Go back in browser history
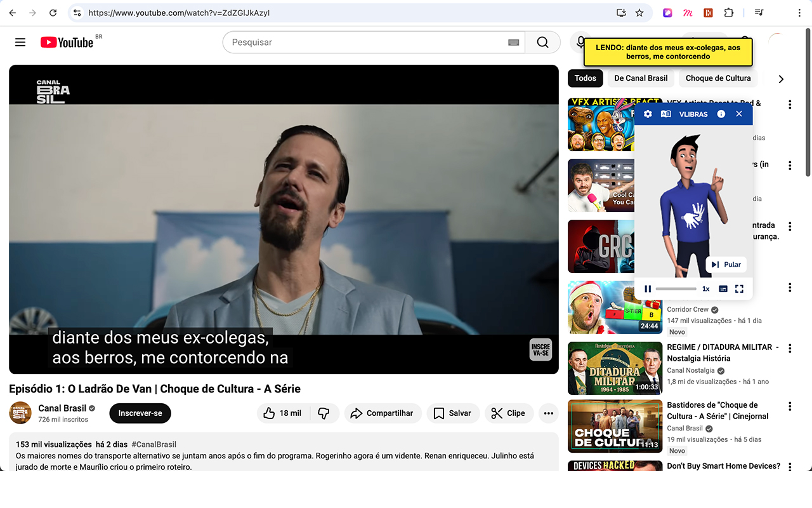The image size is (812, 508). (13, 13)
